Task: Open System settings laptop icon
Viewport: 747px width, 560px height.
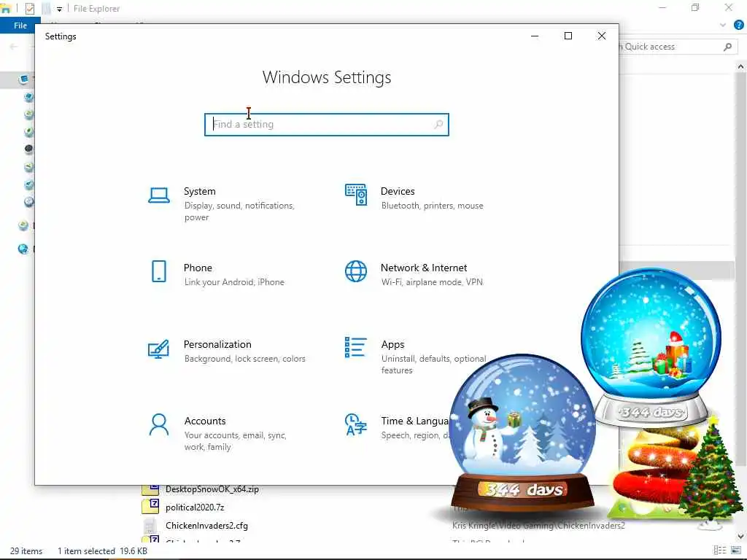Action: (x=158, y=195)
